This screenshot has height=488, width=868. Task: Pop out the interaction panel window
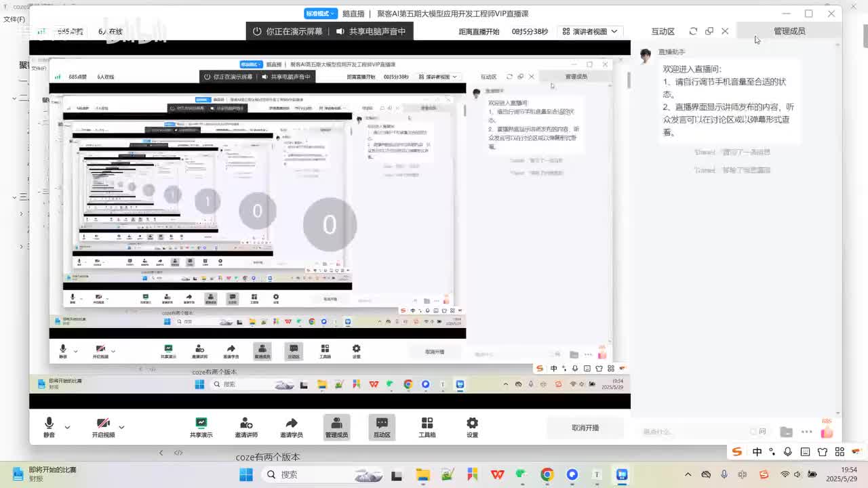(x=709, y=31)
